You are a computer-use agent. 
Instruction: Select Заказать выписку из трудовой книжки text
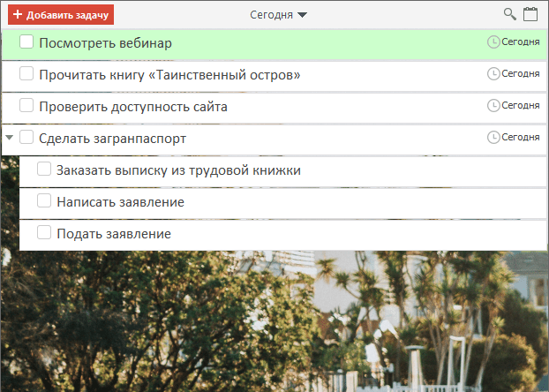click(178, 170)
